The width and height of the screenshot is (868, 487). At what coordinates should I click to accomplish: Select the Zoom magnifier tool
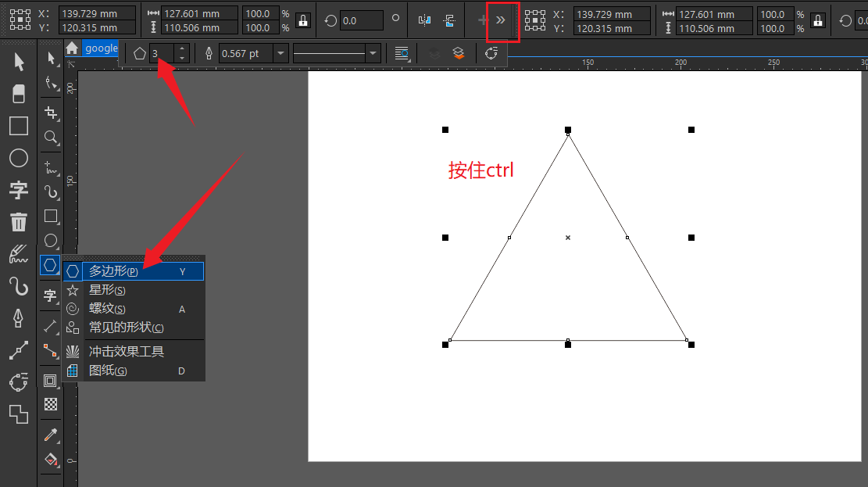[51, 137]
